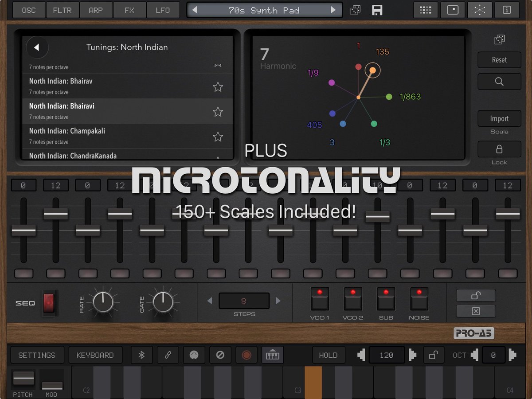Favorite North Indian: Bhairavi tuning star
Image resolution: width=532 pixels, height=399 pixels.
point(218,112)
